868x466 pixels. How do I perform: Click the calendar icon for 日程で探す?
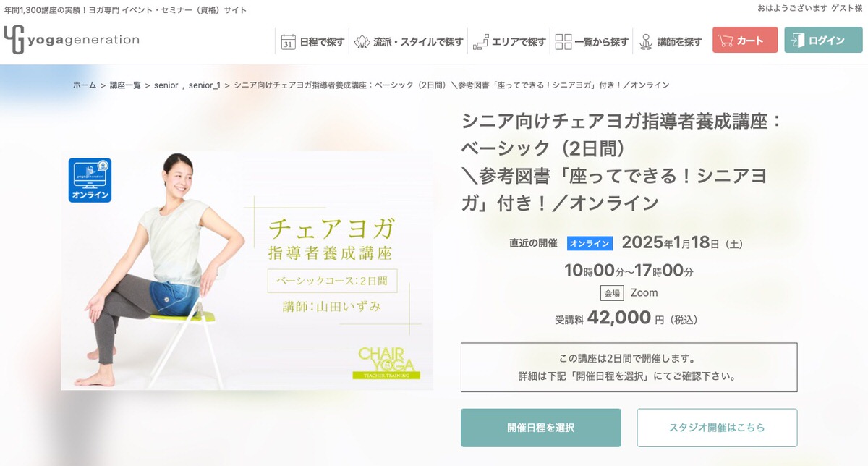tap(288, 42)
